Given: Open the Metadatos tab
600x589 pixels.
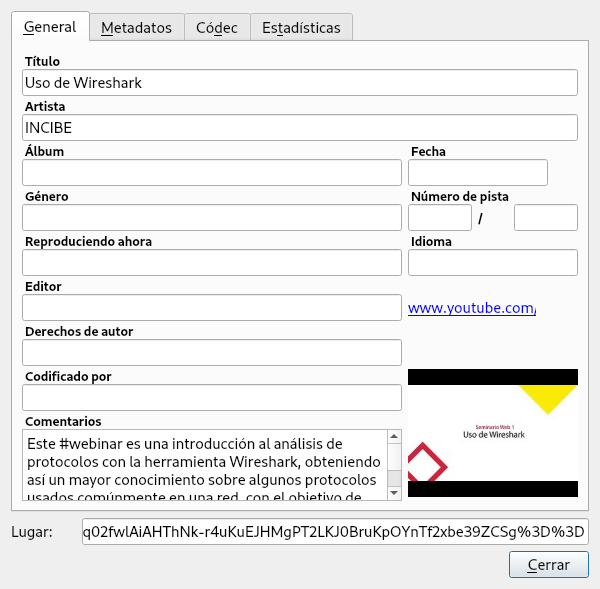Looking at the screenshot, I should (x=137, y=28).
